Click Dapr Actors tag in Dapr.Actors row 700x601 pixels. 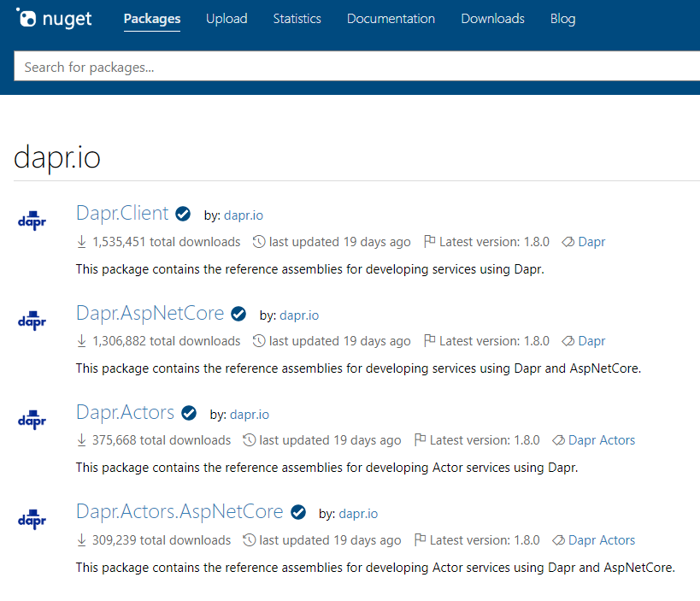click(x=602, y=440)
